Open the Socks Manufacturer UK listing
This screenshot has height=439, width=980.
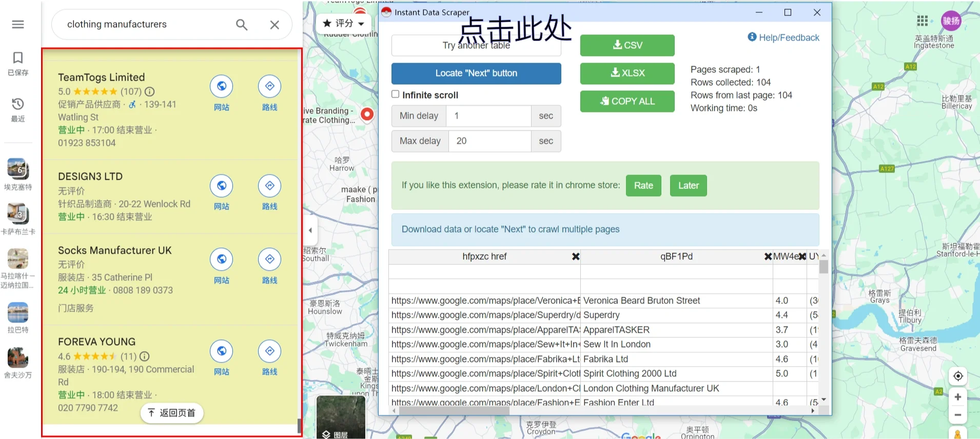coord(115,250)
